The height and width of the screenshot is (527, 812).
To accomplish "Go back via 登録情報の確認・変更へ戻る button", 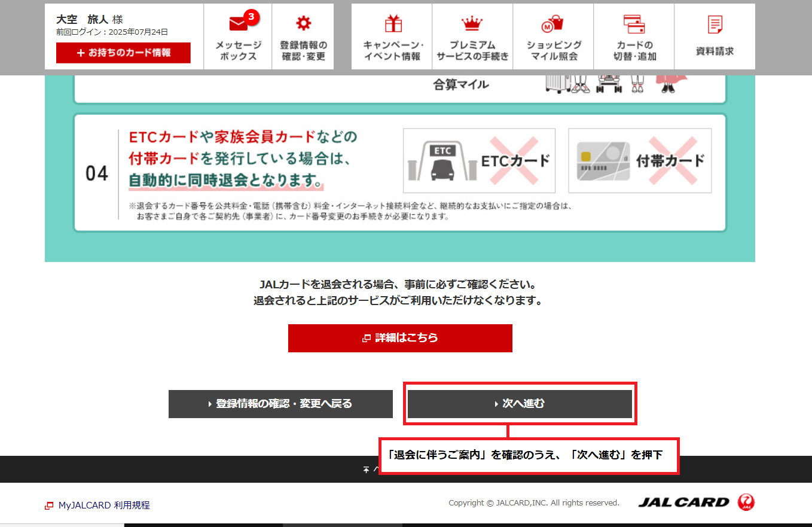I will coord(280,404).
